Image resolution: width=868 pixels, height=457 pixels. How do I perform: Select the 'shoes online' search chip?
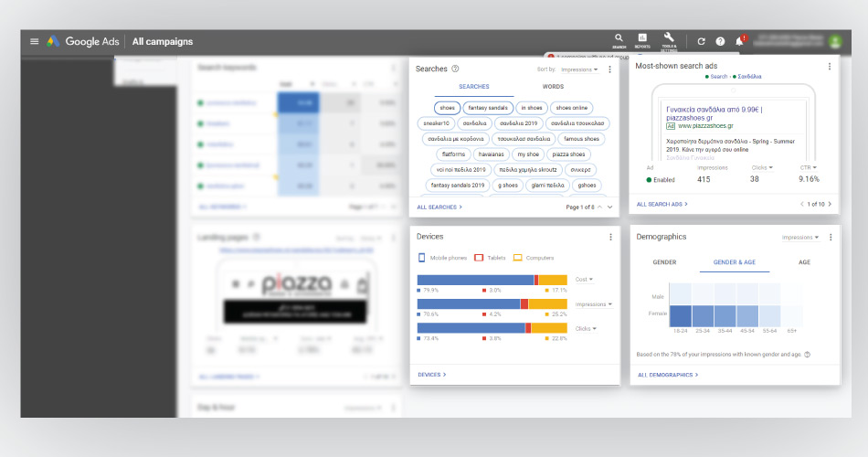point(572,108)
